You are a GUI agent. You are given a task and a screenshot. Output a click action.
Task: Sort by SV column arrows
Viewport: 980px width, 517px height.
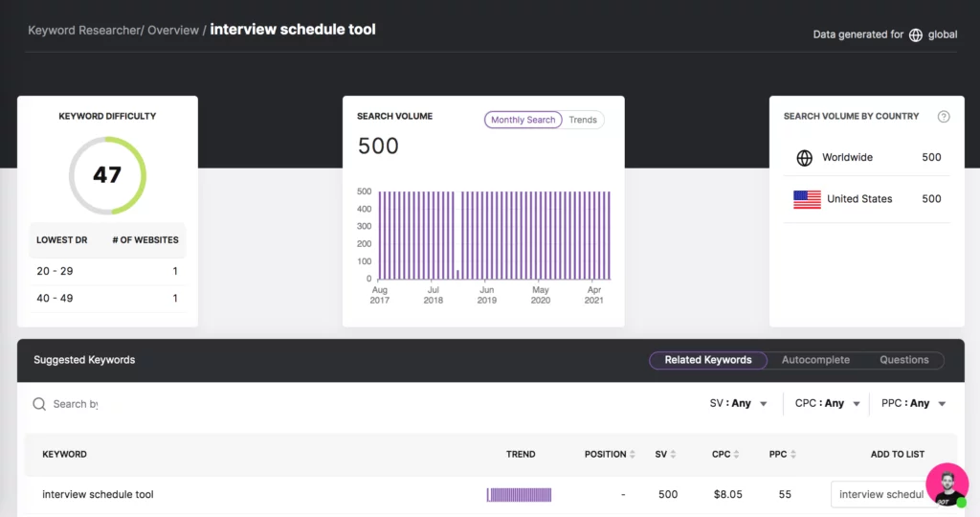[673, 455]
